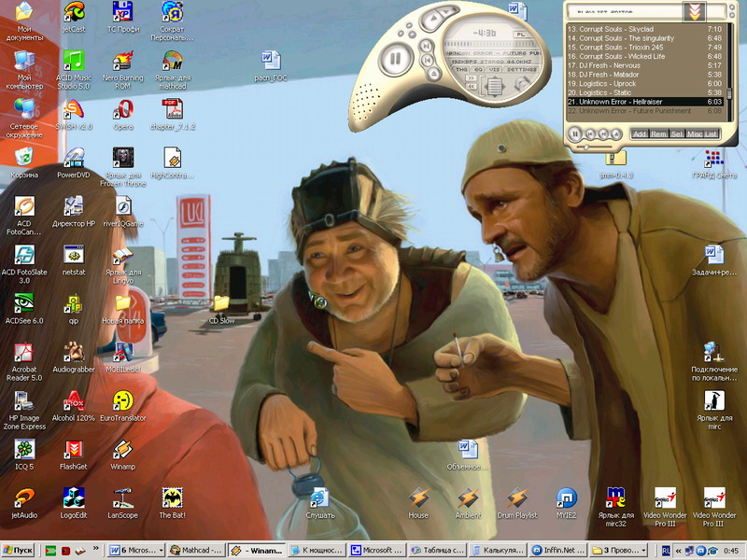Select the FlashGet desktop icon
Viewport: 747px width, 560px height.
[74, 455]
